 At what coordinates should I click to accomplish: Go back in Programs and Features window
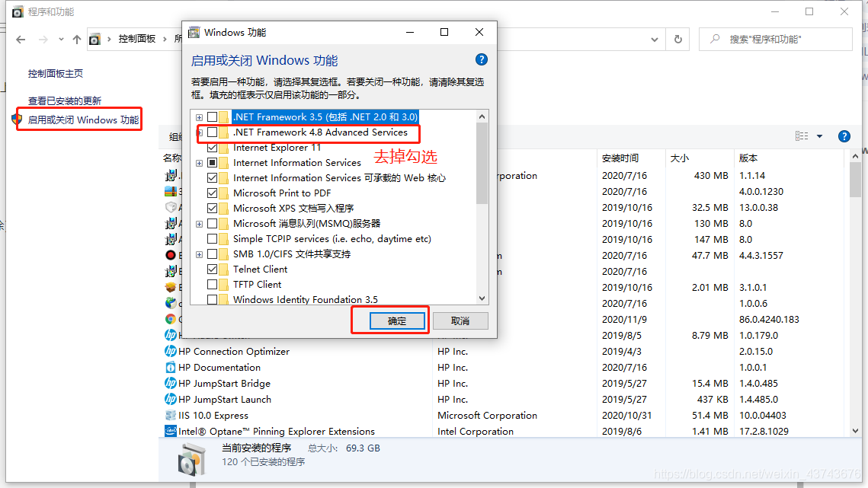pyautogui.click(x=21, y=40)
